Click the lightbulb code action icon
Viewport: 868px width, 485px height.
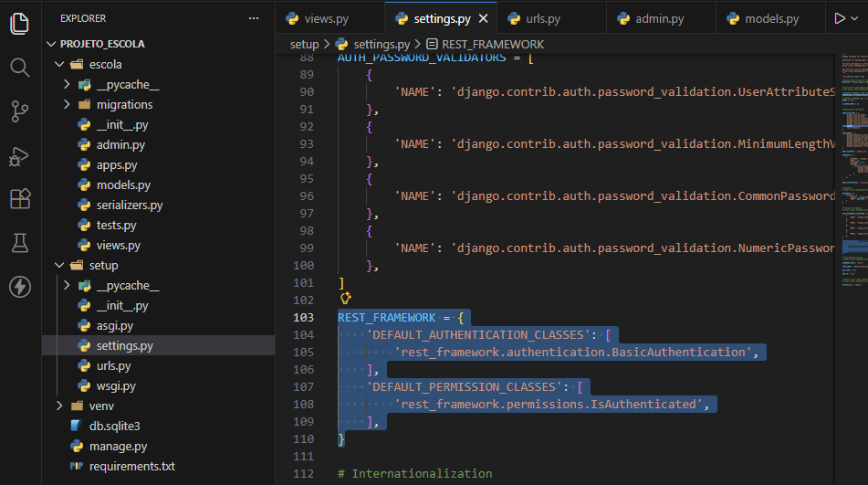(x=345, y=298)
